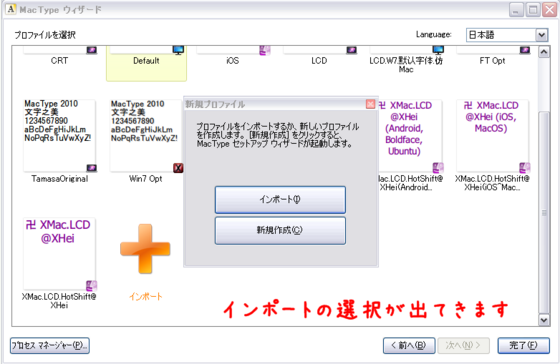Choose the iOS profile label
Viewport: 560px width, 364px height.
coord(232,61)
